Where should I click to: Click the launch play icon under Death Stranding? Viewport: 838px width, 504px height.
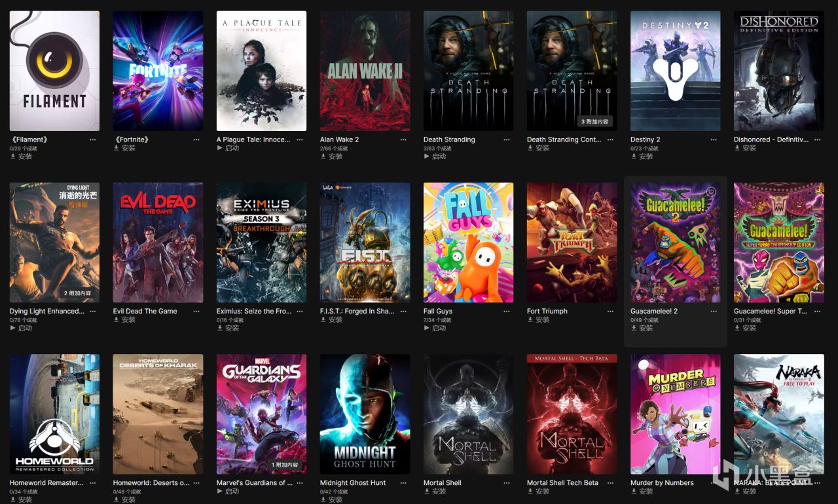point(426,156)
